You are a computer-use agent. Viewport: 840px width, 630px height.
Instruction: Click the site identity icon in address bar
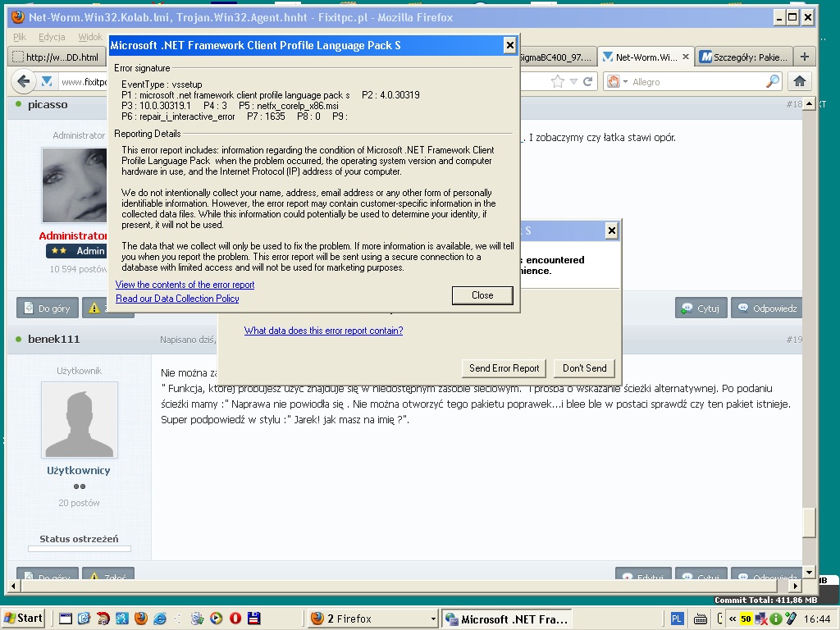tap(47, 81)
